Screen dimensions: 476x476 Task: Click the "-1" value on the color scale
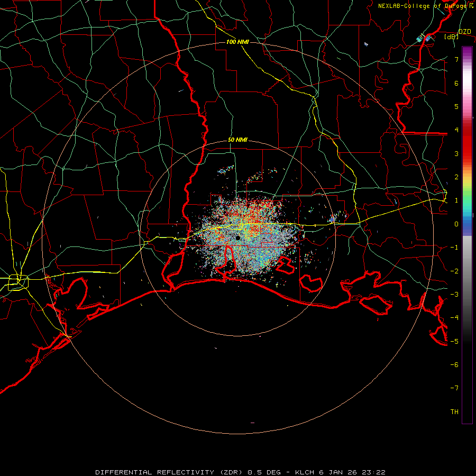coord(454,248)
